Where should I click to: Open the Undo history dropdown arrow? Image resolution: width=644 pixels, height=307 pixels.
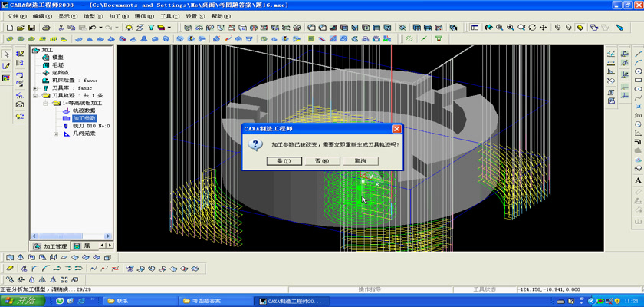tap(100, 28)
